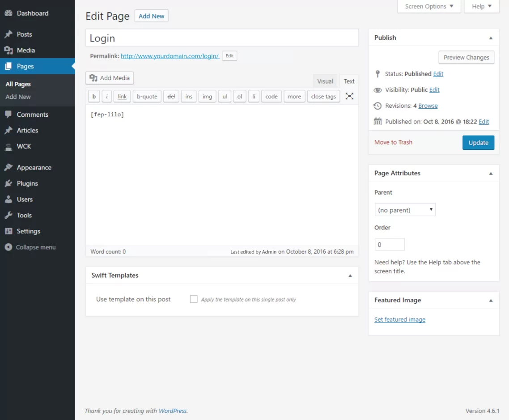This screenshot has height=420, width=509.
Task: Click the Comments speech bubble icon
Action: (8, 115)
